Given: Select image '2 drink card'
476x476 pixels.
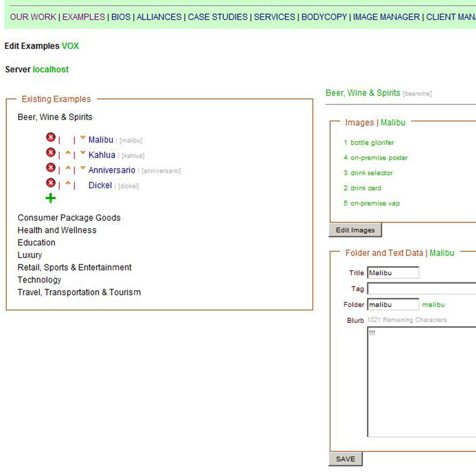Looking at the screenshot, I should 362,188.
